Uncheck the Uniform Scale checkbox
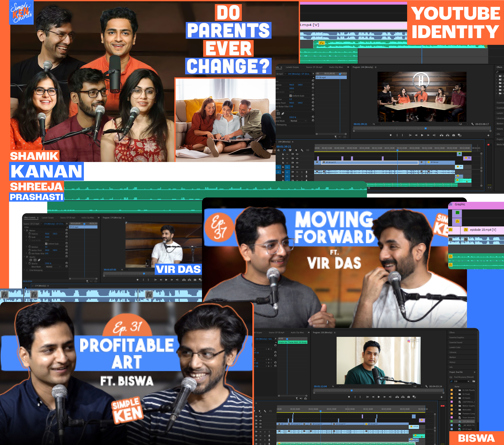 tap(290, 96)
